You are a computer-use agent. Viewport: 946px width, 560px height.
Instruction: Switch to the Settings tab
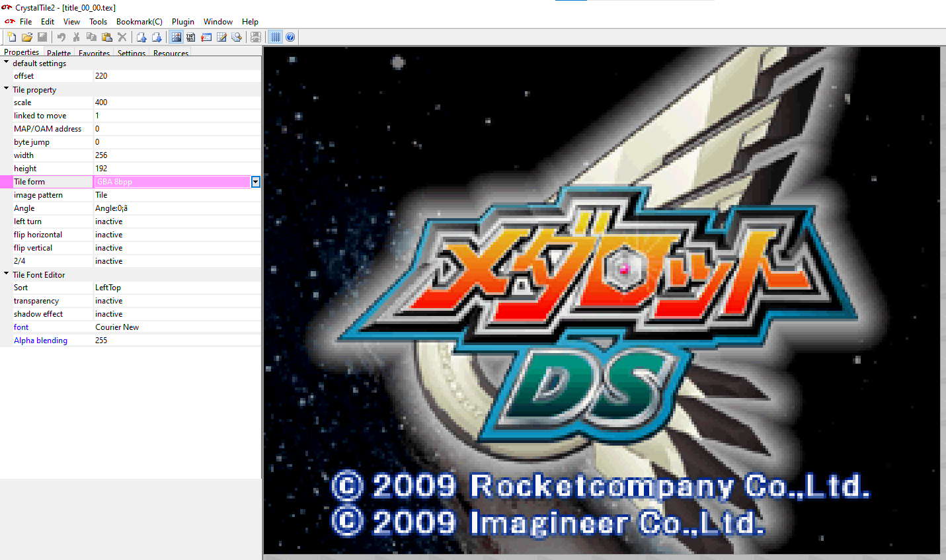point(132,53)
